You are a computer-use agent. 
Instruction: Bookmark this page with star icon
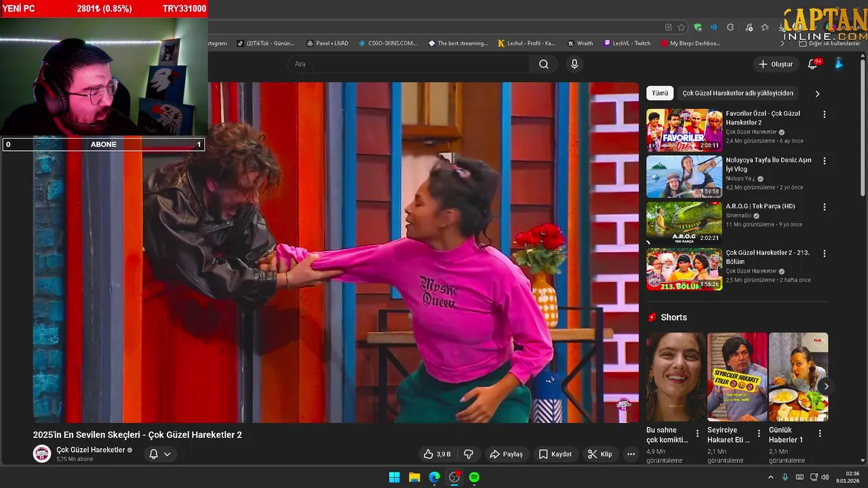click(x=681, y=27)
